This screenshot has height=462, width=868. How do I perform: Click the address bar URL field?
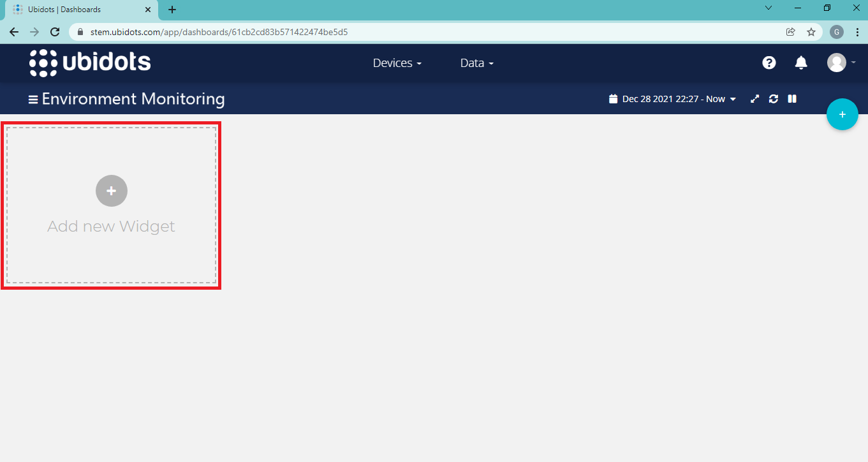pyautogui.click(x=383, y=32)
